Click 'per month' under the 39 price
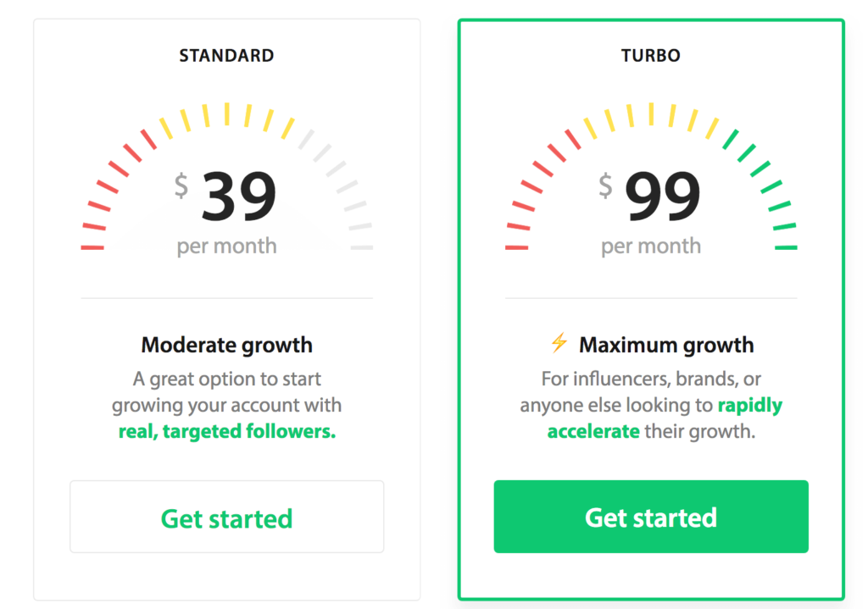 point(226,246)
